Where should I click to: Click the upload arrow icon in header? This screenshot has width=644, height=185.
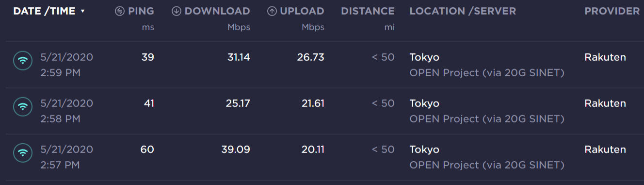272,11
